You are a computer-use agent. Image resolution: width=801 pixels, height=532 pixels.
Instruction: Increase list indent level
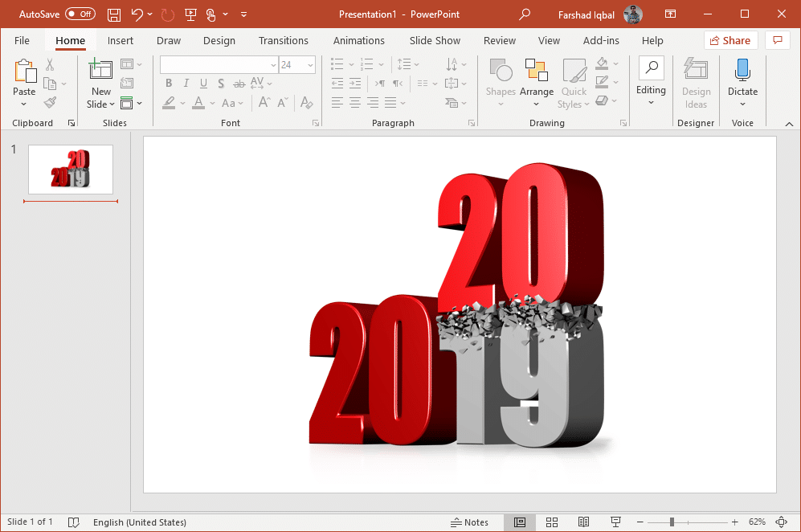tap(355, 84)
